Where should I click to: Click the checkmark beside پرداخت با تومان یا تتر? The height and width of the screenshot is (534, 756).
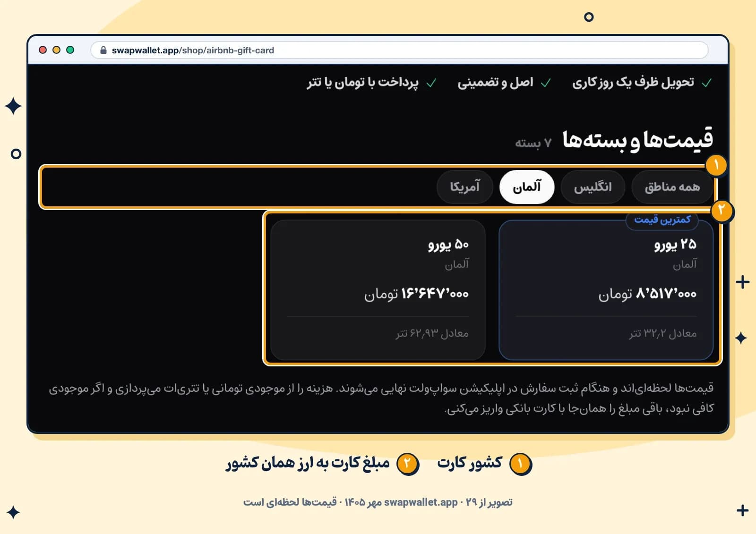[431, 83]
